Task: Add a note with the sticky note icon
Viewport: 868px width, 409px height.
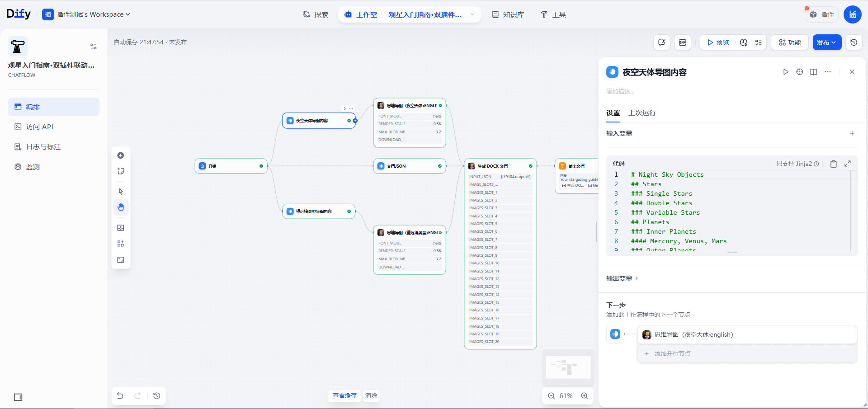Action: 121,171
